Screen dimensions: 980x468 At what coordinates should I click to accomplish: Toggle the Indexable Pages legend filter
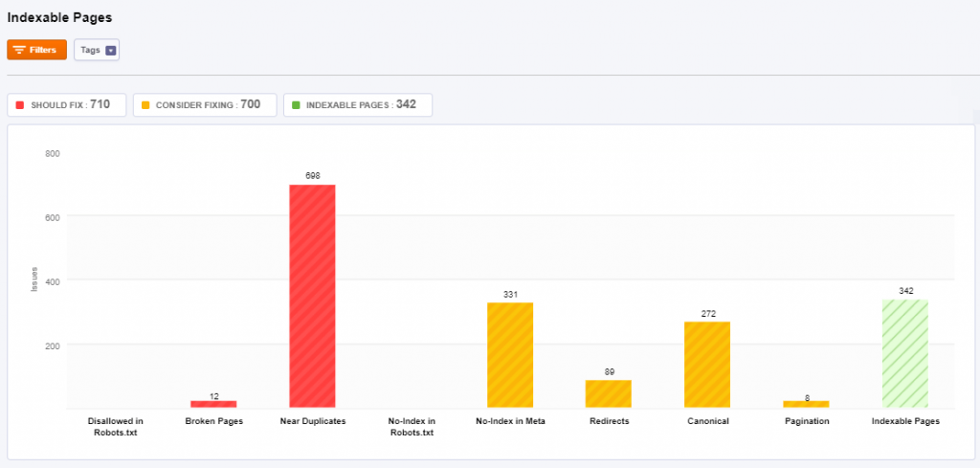pyautogui.click(x=358, y=104)
